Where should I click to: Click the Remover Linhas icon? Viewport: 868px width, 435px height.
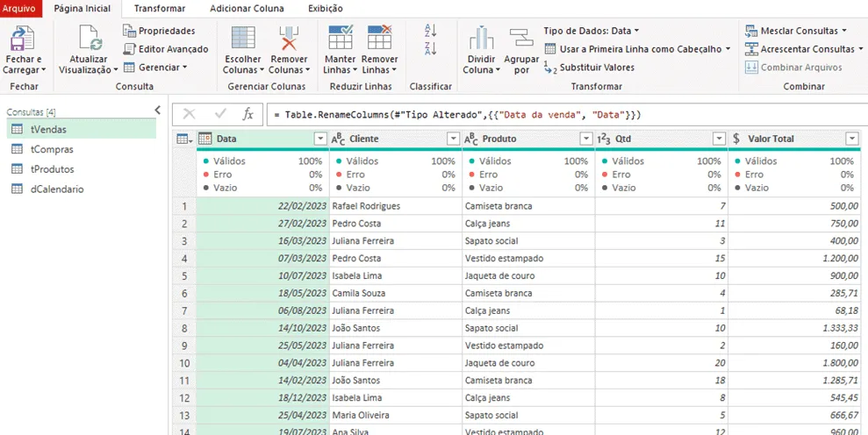click(380, 37)
